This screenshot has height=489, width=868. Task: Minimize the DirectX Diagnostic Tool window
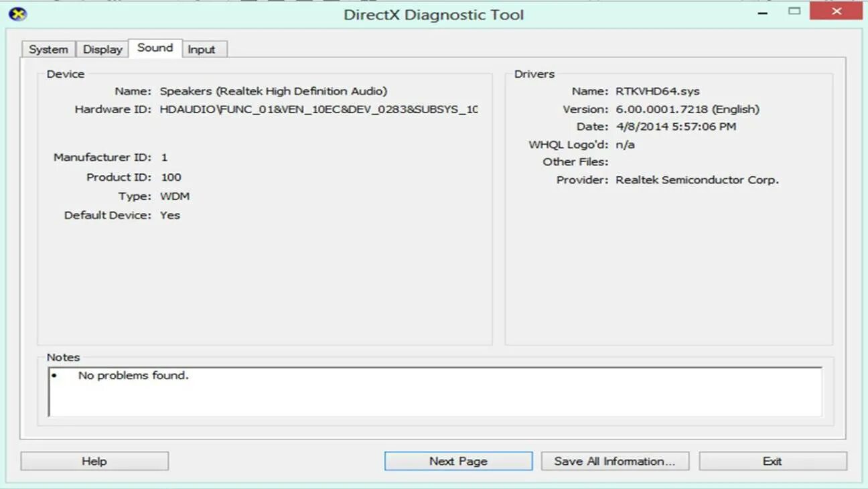coord(764,12)
